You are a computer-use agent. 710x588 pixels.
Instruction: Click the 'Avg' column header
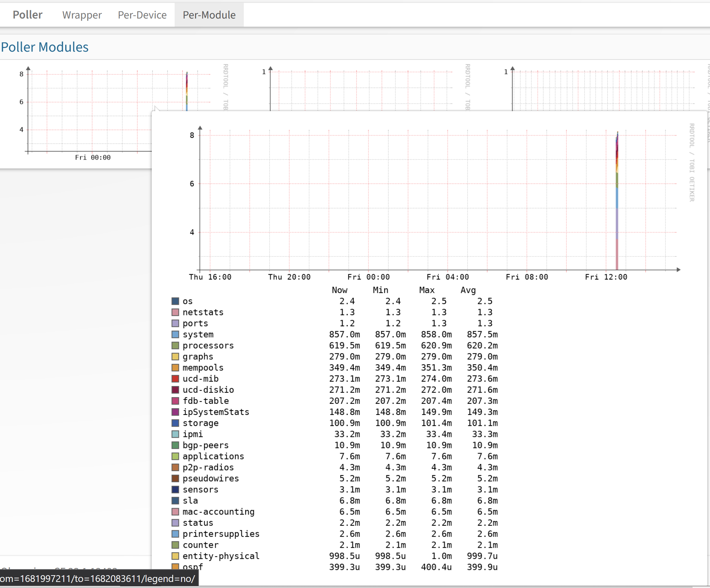click(x=468, y=290)
